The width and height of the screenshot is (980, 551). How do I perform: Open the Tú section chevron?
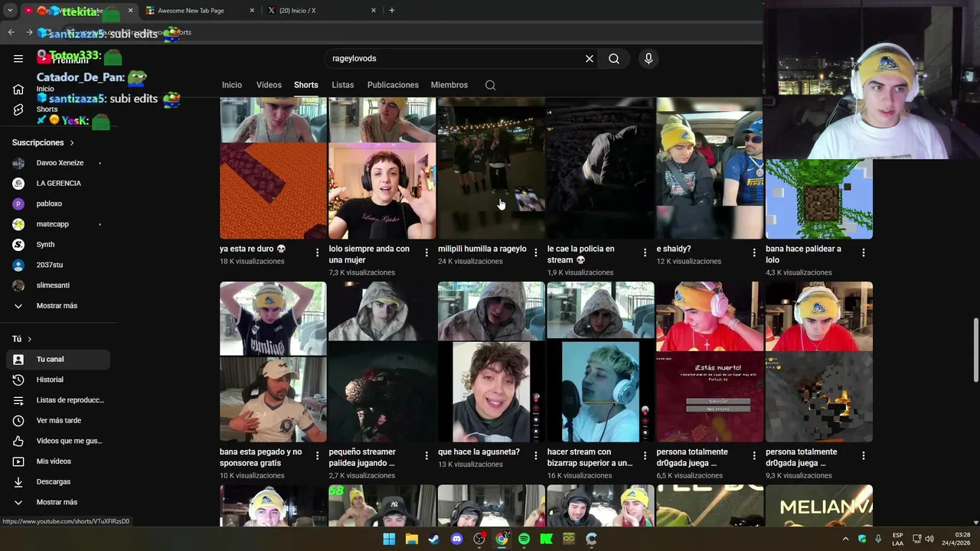(30, 339)
